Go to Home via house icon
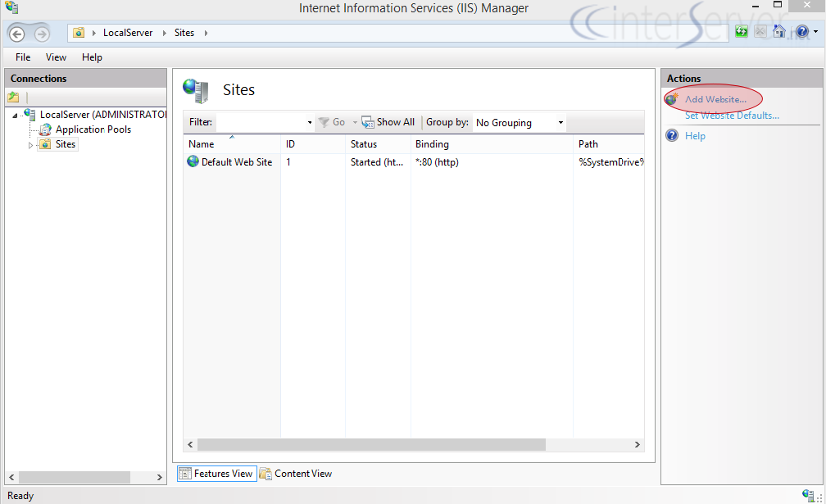 (x=779, y=32)
